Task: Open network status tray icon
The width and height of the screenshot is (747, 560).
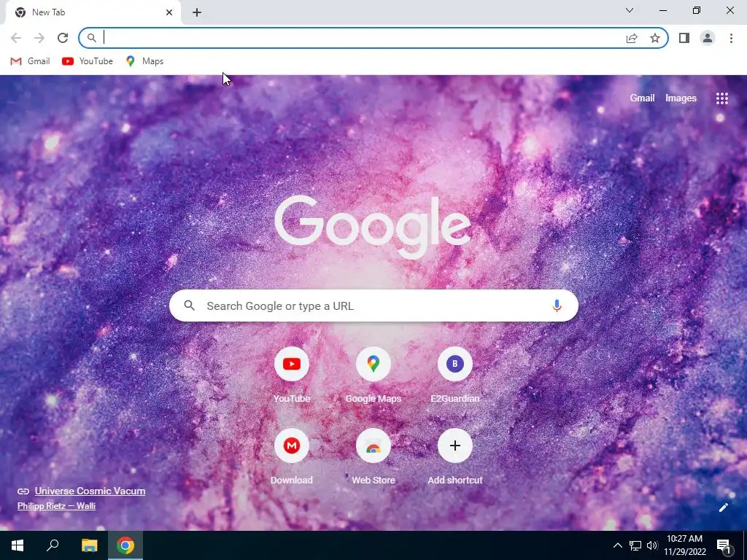Action: click(635, 545)
